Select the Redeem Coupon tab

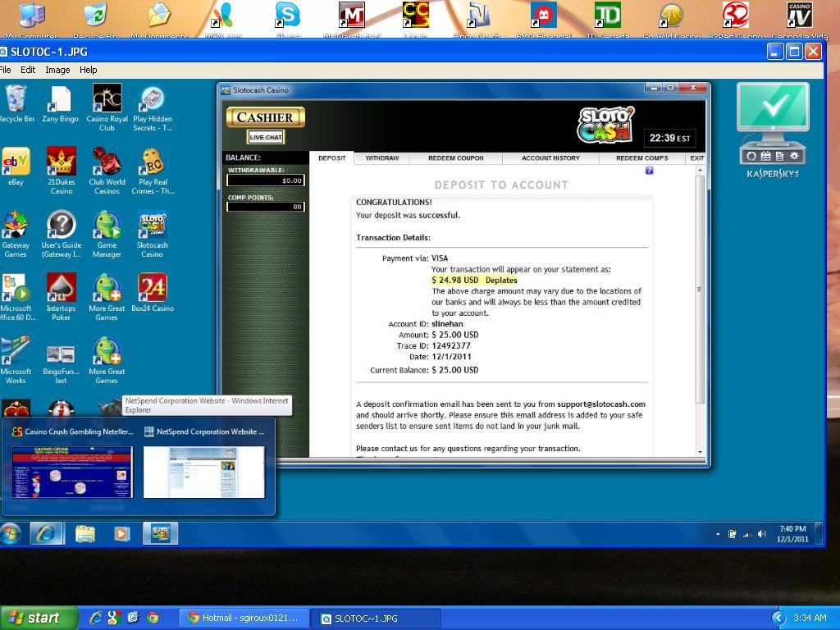click(x=456, y=158)
